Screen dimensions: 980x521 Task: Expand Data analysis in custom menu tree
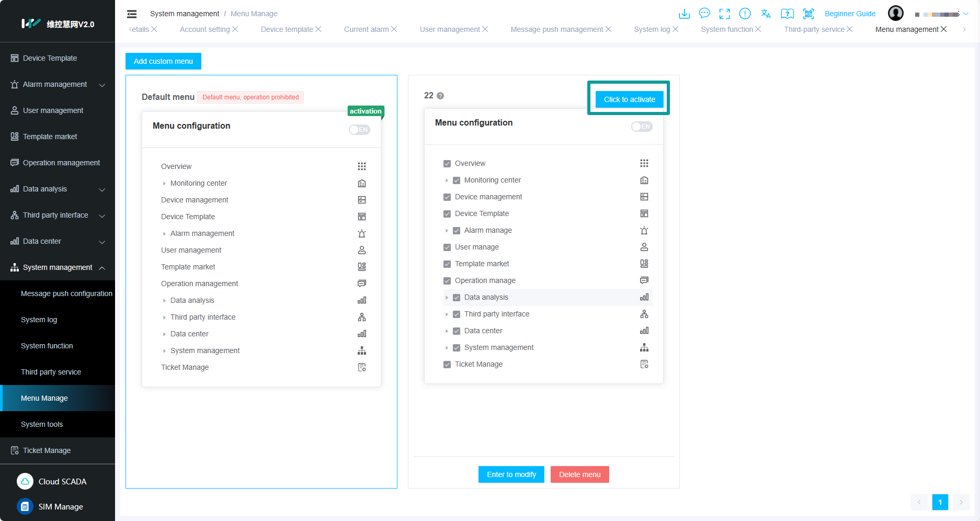[447, 298]
